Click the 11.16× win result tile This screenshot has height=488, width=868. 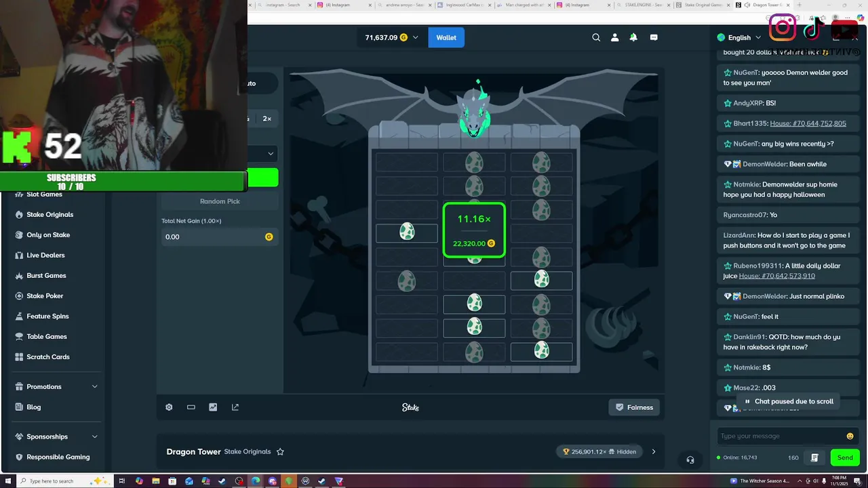pos(474,230)
